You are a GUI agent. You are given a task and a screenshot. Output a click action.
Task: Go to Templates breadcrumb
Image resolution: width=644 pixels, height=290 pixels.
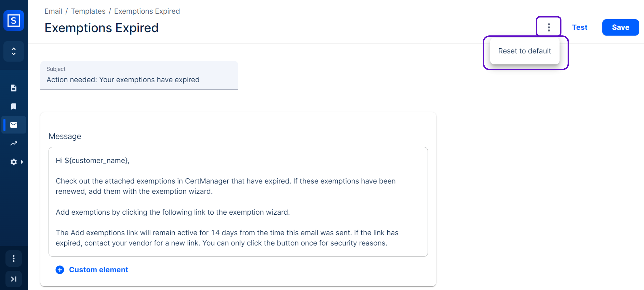(88, 11)
